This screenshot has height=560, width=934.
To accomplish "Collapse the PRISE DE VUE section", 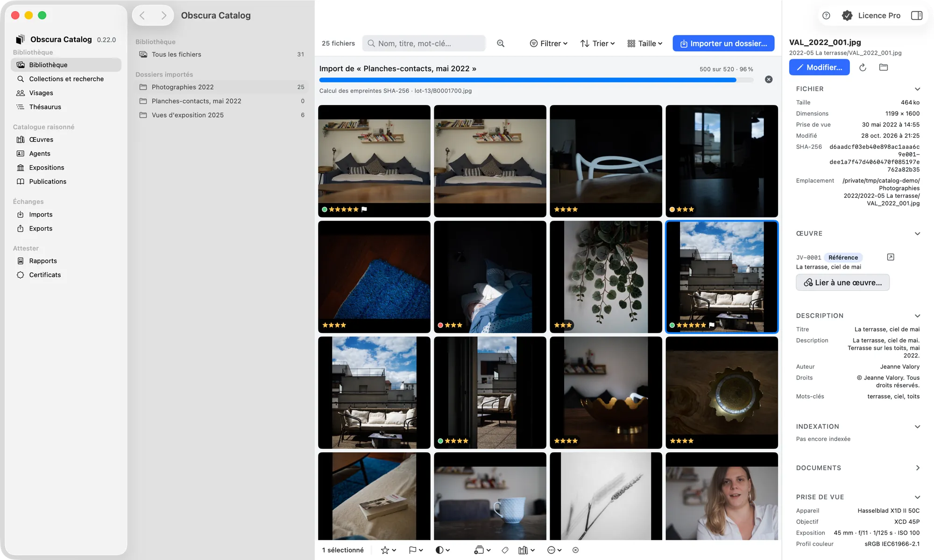I will point(917,497).
